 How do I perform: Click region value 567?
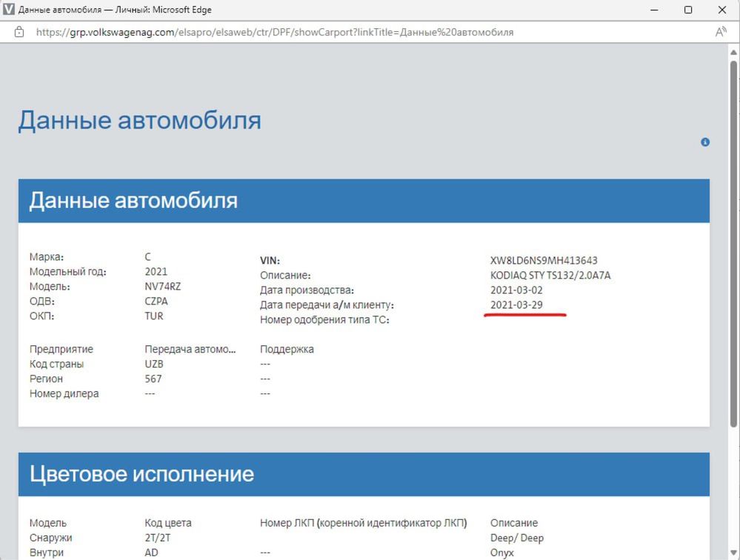153,379
